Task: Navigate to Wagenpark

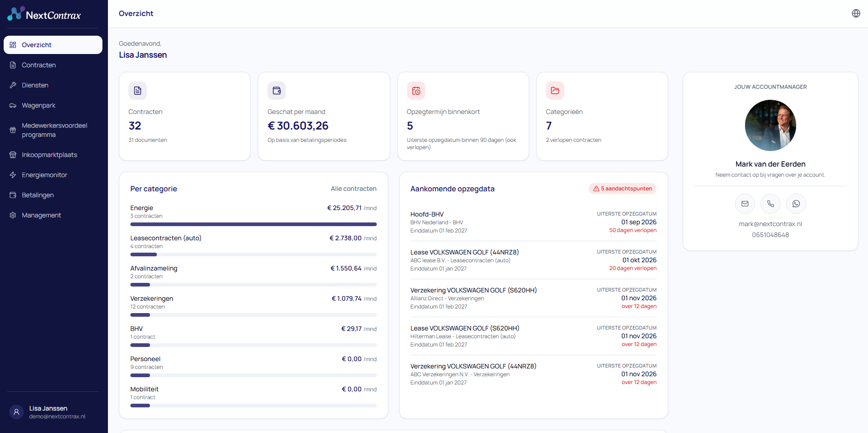Action: [53, 105]
